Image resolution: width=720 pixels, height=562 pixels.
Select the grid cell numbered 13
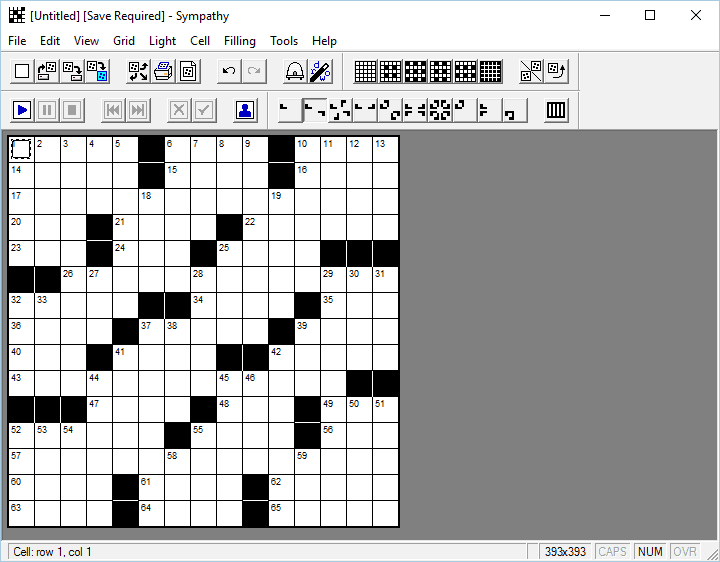[386, 150]
